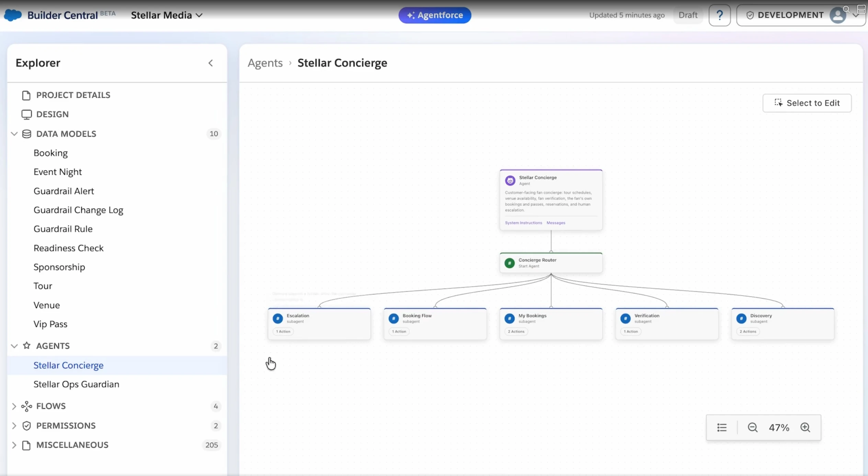Click the 1 Action badge on Verification
868x476 pixels.
pos(631,332)
